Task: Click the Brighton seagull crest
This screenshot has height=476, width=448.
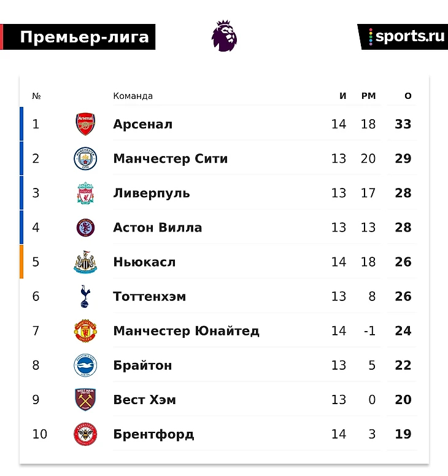Action: (85, 365)
